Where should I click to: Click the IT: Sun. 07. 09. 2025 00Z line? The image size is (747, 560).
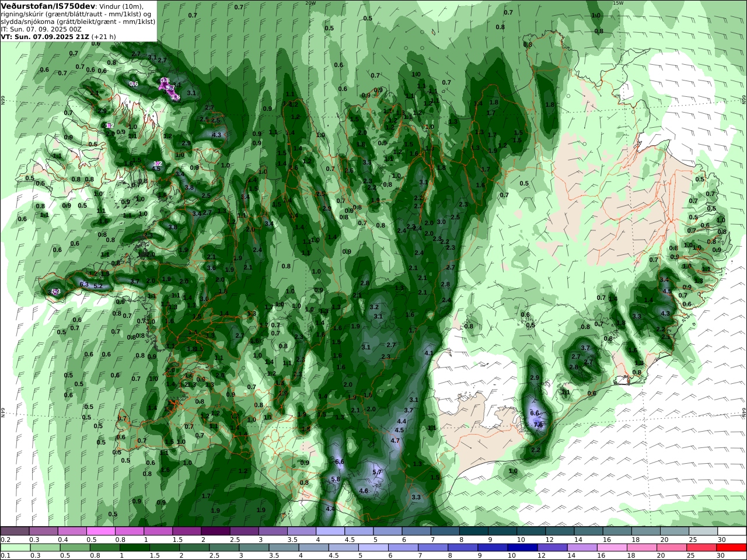pyautogui.click(x=41, y=29)
